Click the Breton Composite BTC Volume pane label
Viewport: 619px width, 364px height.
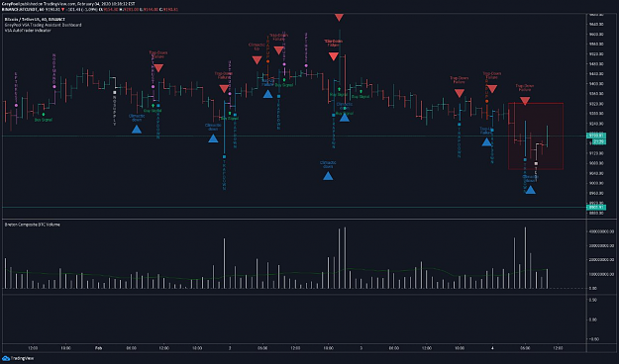(33, 225)
